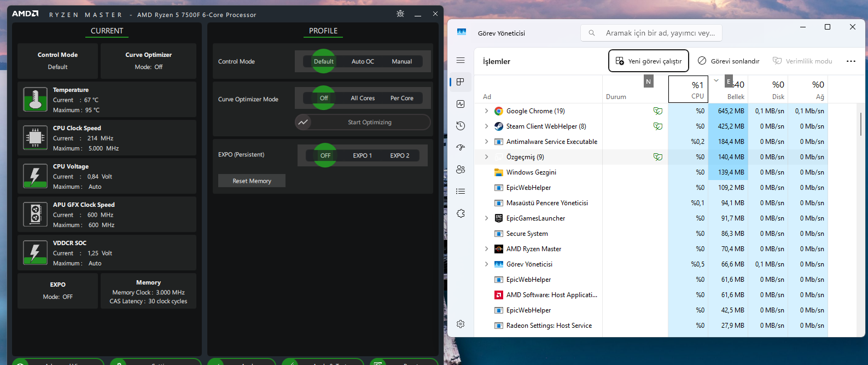Click the APU GFX Clock Speed icon
The image size is (868, 365).
click(35, 215)
